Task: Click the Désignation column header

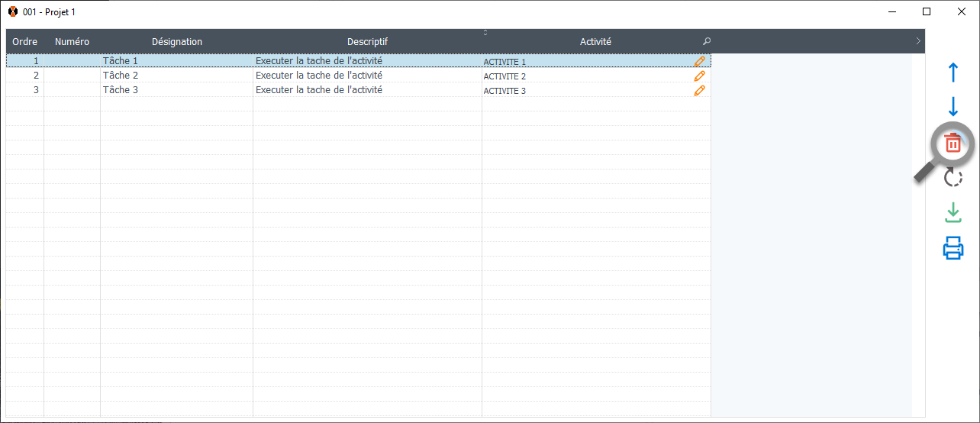Action: pos(176,42)
